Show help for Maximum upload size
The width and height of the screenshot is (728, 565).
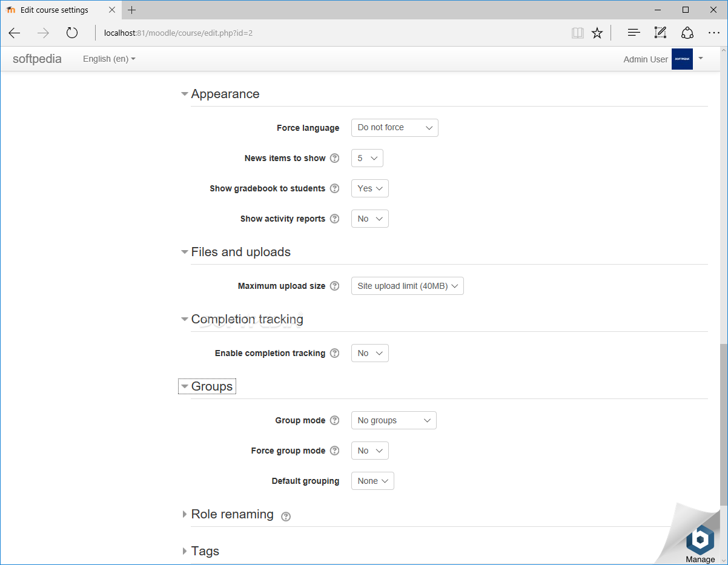334,286
